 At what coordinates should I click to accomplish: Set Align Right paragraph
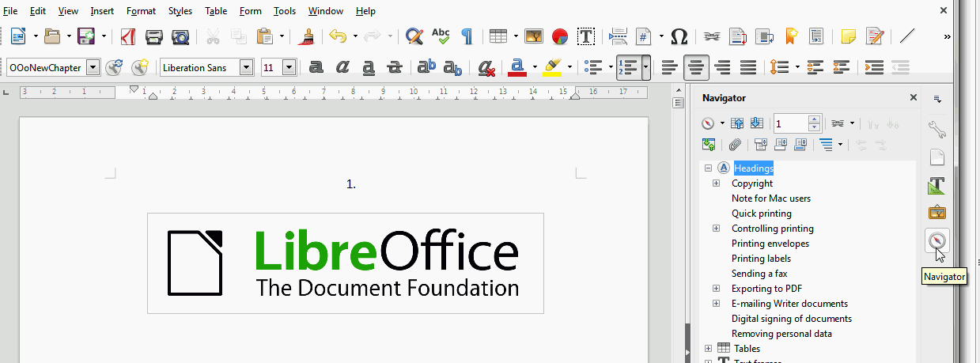pos(722,68)
